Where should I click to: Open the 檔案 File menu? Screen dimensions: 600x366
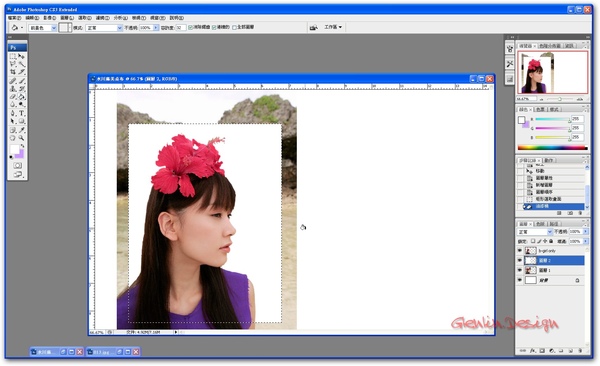[15, 18]
